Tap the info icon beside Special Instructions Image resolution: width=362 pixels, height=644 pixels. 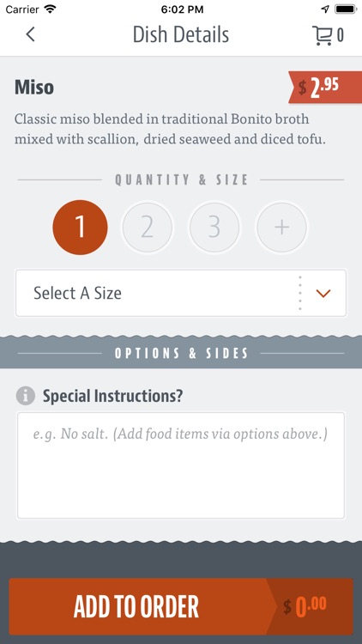pos(26,396)
